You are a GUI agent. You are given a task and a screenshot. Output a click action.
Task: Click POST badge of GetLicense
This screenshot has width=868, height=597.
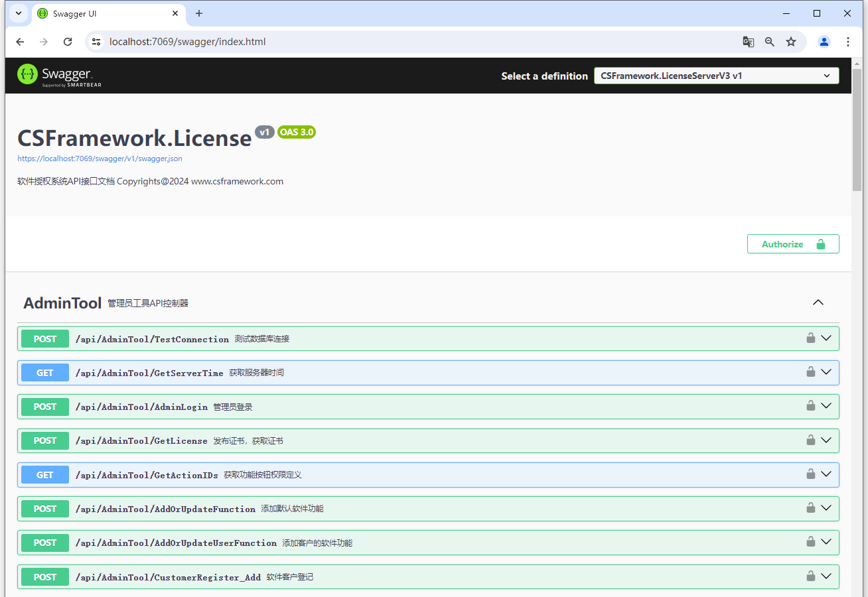coord(45,440)
